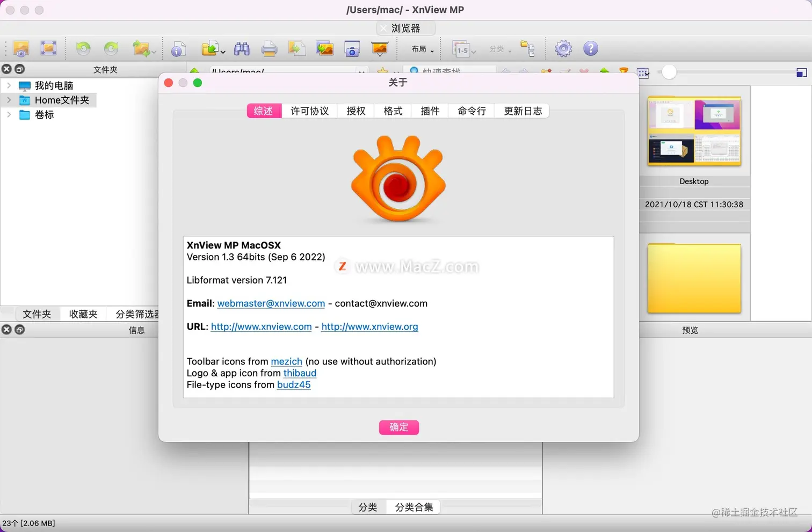Click the blue square icon right of the size slider
Screen dimensions: 812x532
[802, 72]
